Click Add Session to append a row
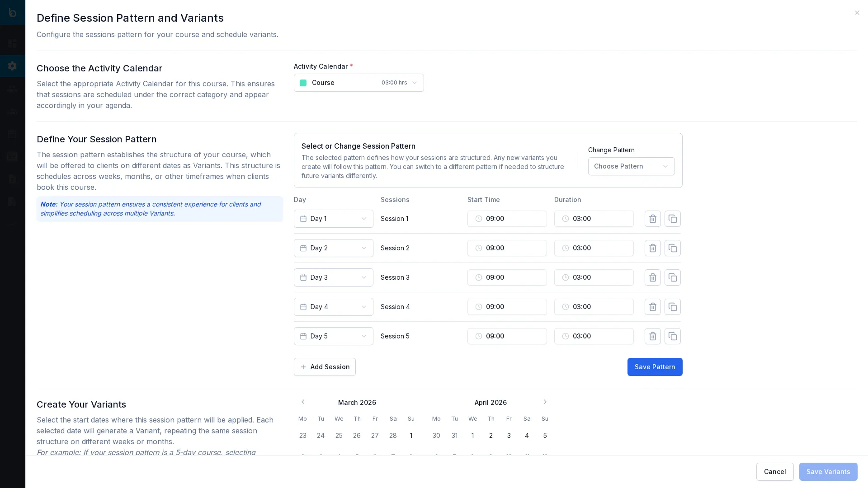The width and height of the screenshot is (868, 488). point(325,367)
